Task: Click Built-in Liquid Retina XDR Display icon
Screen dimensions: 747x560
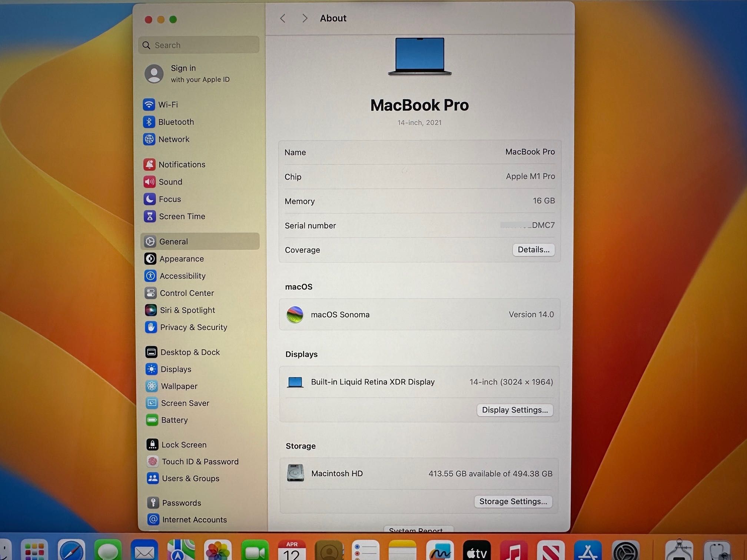Action: pyautogui.click(x=295, y=382)
